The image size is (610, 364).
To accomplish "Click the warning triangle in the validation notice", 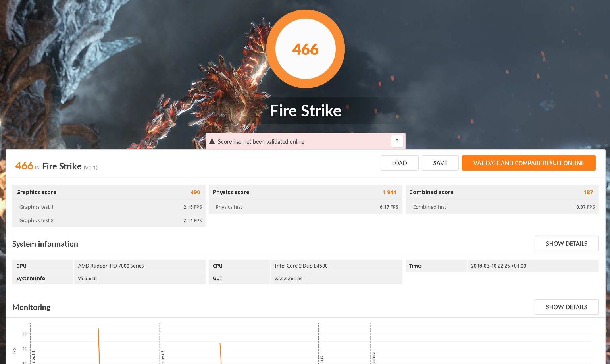I will (x=212, y=141).
